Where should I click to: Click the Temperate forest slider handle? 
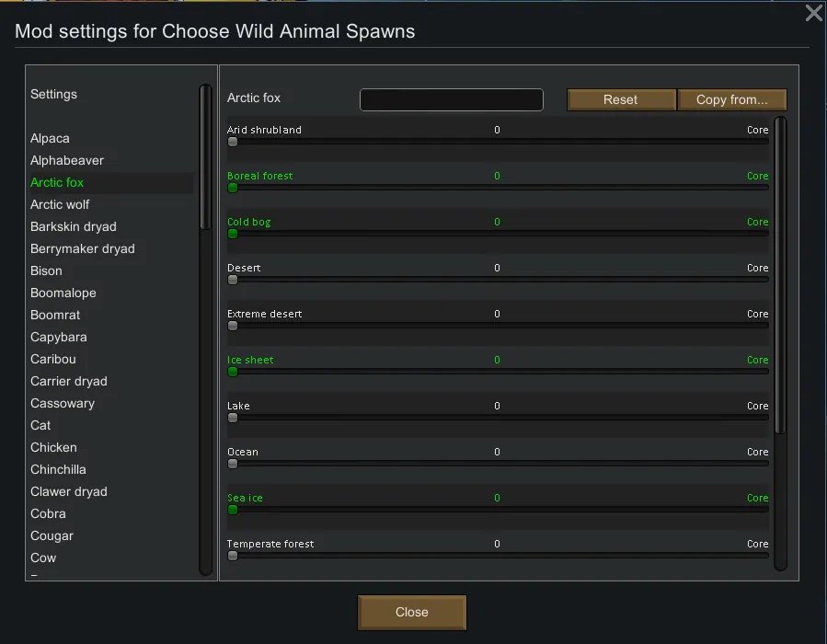click(233, 556)
